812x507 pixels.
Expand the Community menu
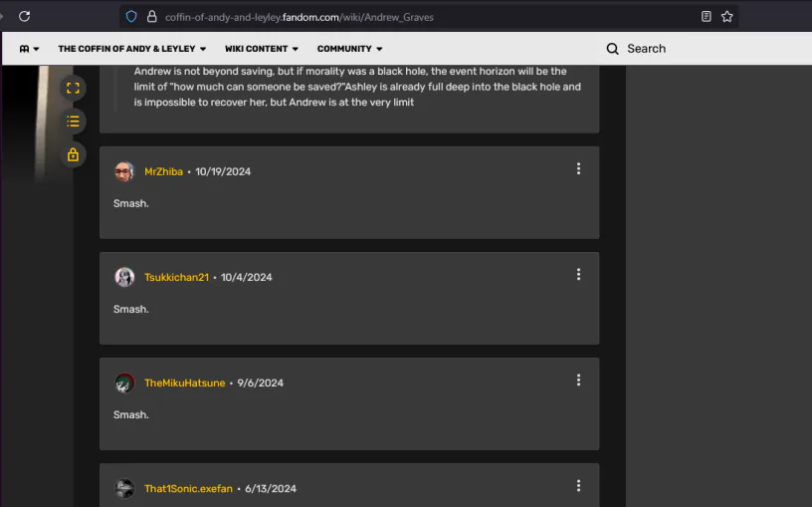[349, 49]
